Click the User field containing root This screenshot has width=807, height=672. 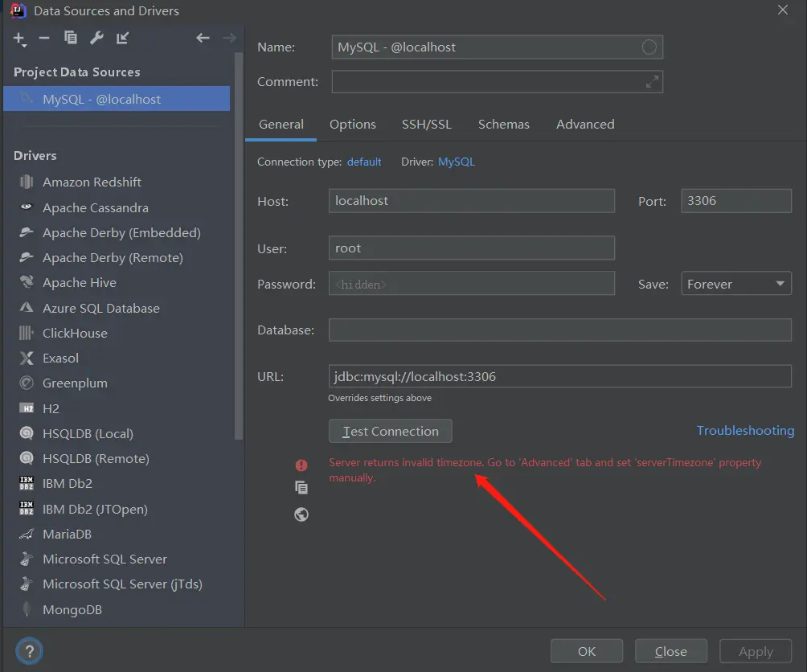click(x=472, y=248)
